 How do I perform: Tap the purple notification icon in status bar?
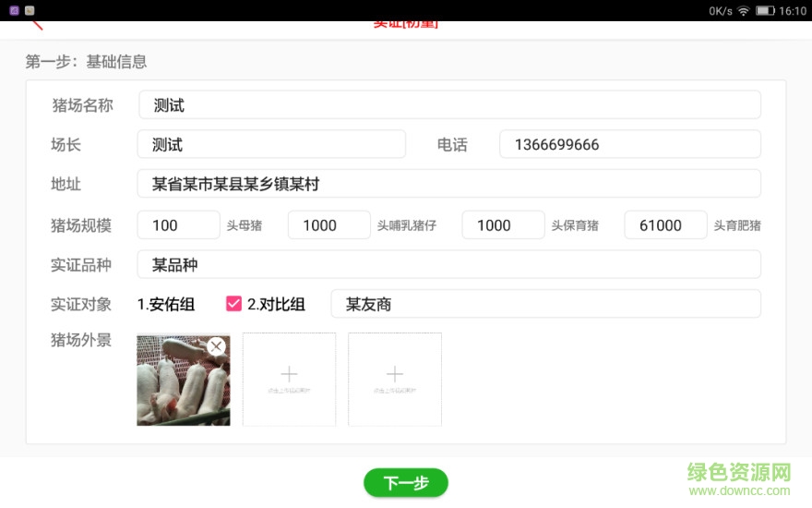click(15, 10)
